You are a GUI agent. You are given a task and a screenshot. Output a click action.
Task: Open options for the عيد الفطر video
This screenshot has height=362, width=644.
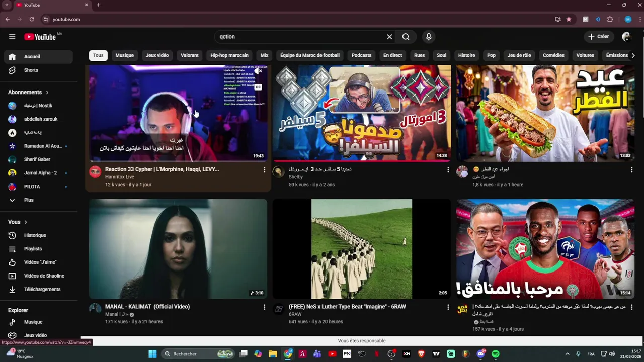[631, 170]
